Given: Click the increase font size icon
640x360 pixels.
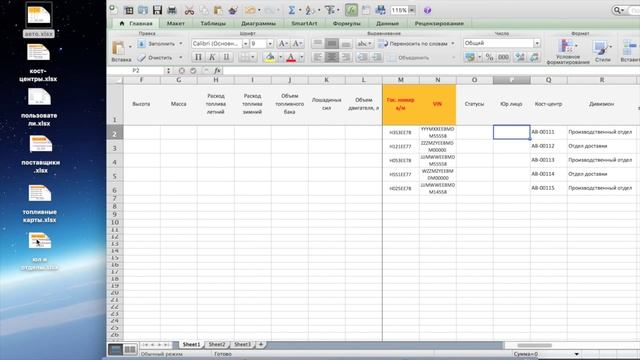Looking at the screenshot, I should (x=283, y=43).
